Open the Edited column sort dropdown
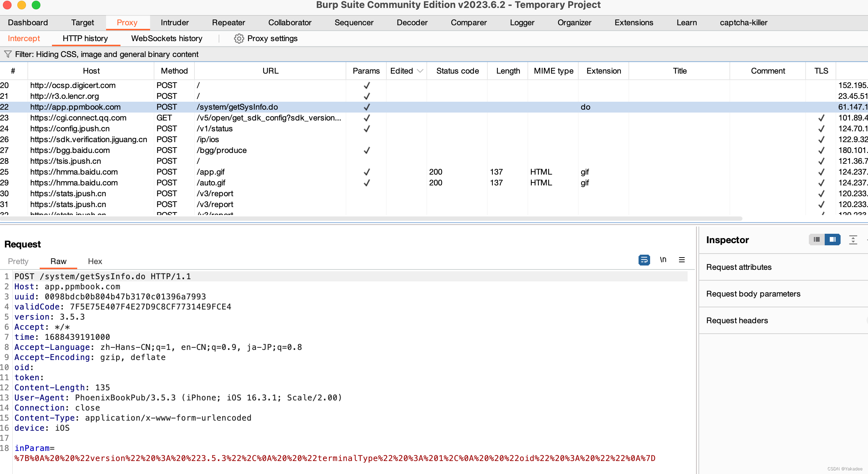This screenshot has height=474, width=868. 420,71
